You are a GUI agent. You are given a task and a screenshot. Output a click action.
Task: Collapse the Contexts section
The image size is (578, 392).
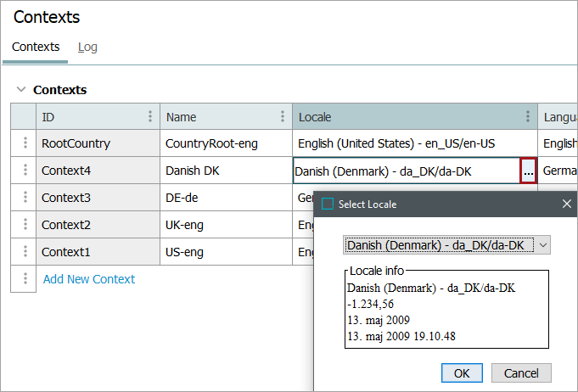(x=21, y=90)
